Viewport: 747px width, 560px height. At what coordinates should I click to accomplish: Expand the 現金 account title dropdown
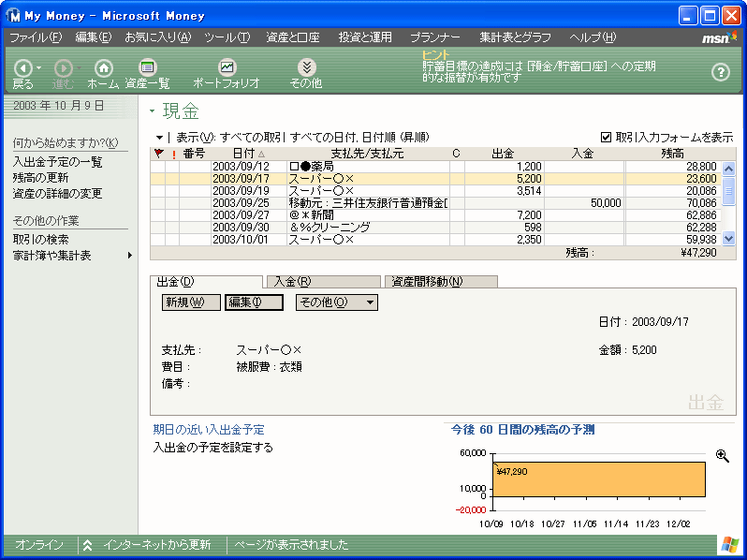click(x=153, y=111)
